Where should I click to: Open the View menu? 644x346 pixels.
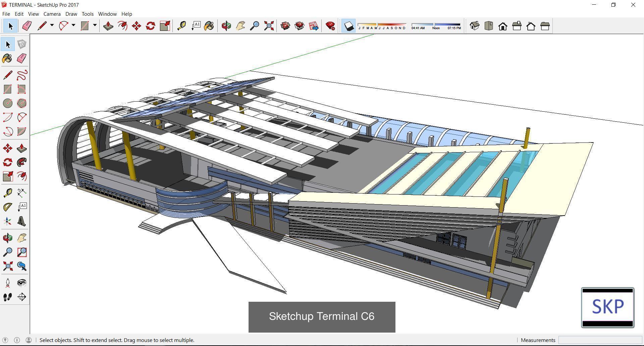coord(33,14)
